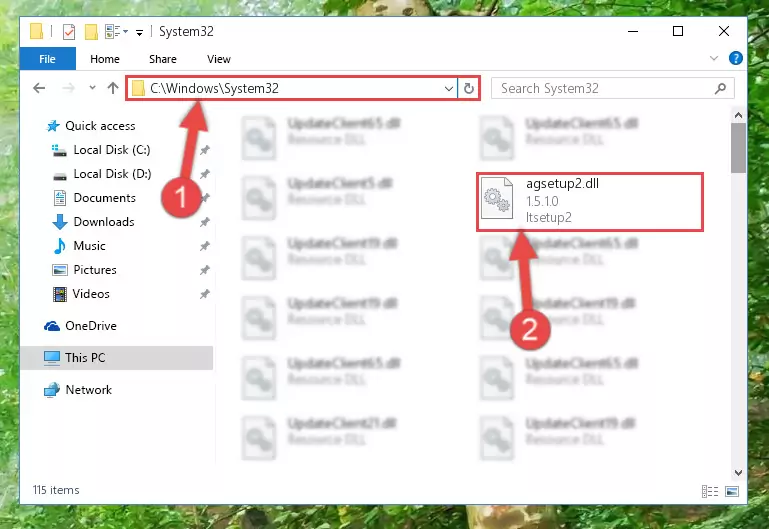
Task: Click the address bar path C:\Windows\System32
Action: point(214,88)
